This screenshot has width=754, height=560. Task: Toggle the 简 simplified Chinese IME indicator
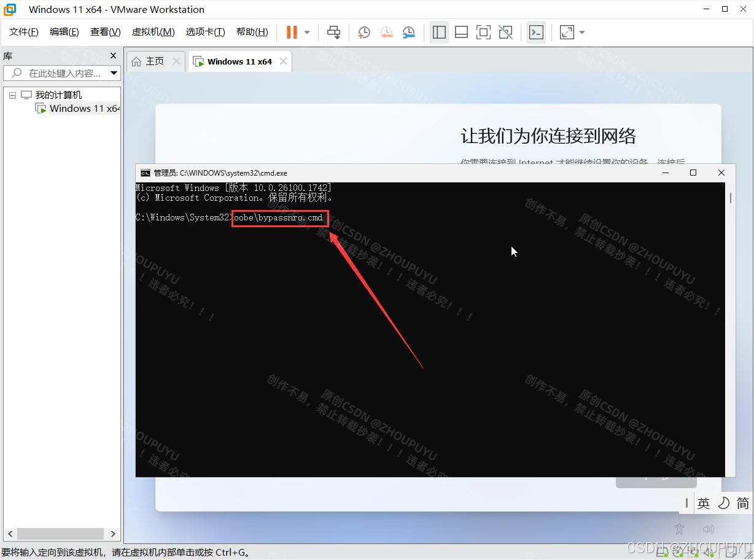pyautogui.click(x=743, y=504)
